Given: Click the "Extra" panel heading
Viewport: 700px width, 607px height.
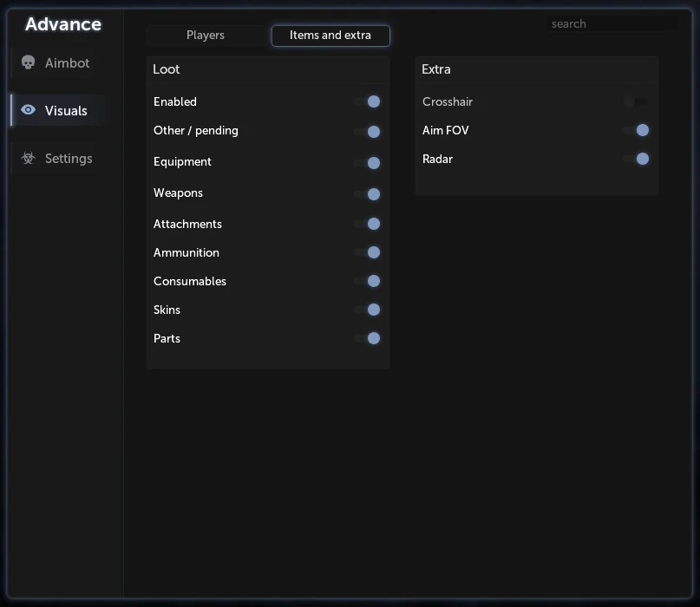Looking at the screenshot, I should (436, 69).
